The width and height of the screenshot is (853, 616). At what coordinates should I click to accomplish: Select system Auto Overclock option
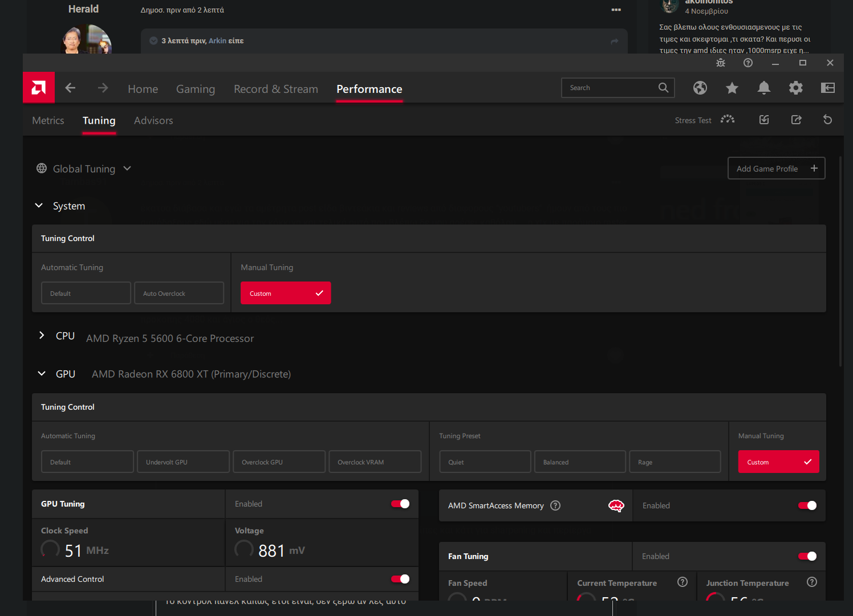click(x=179, y=293)
